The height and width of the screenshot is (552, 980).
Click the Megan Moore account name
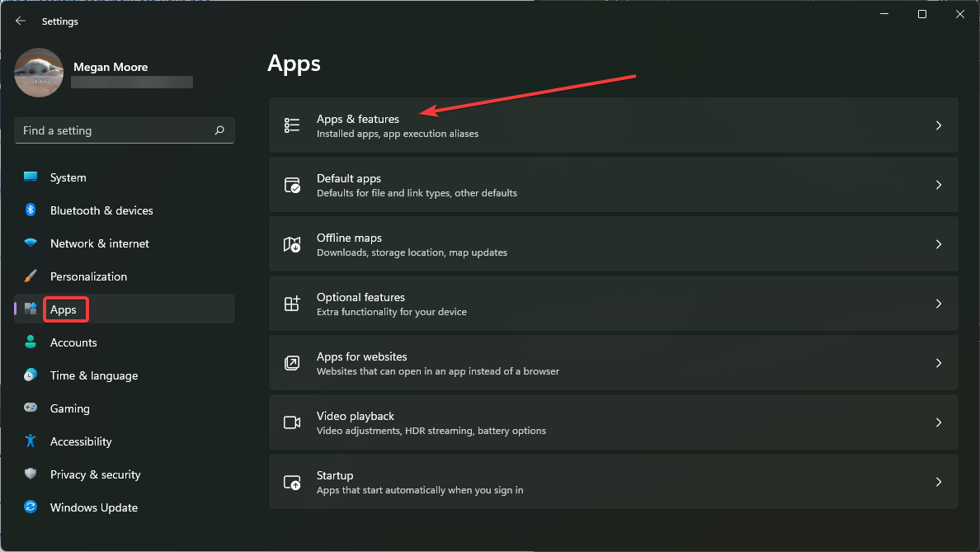[111, 67]
